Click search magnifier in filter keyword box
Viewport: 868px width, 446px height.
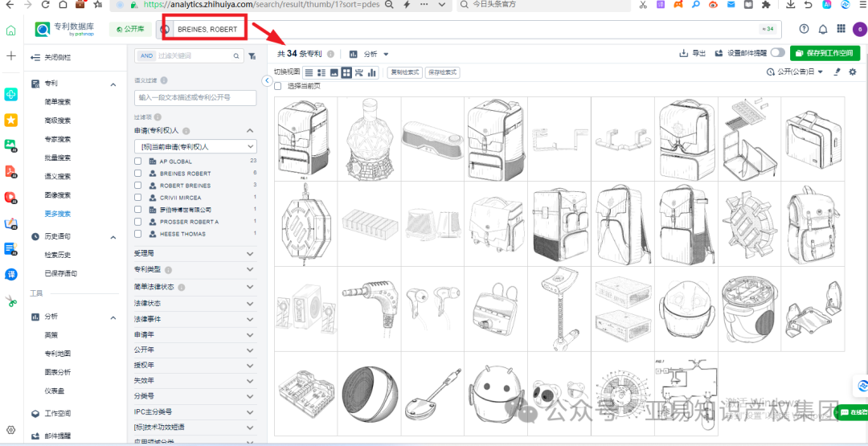(x=235, y=56)
